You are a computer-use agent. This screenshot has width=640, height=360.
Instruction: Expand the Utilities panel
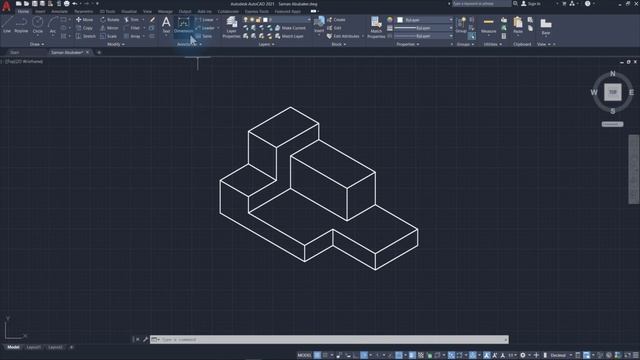493,44
